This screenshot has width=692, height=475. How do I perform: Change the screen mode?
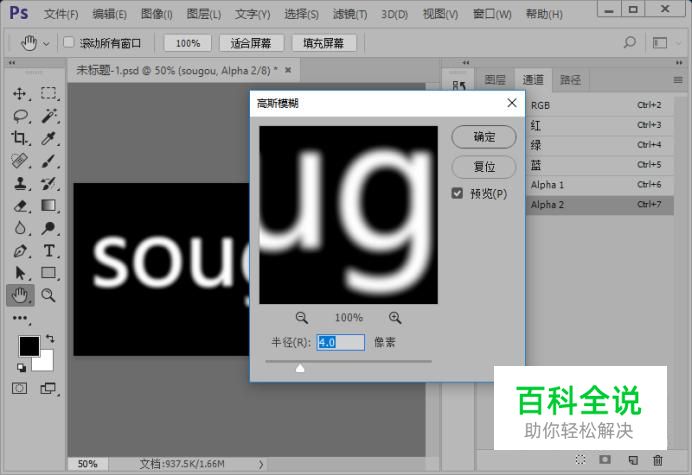click(x=48, y=388)
